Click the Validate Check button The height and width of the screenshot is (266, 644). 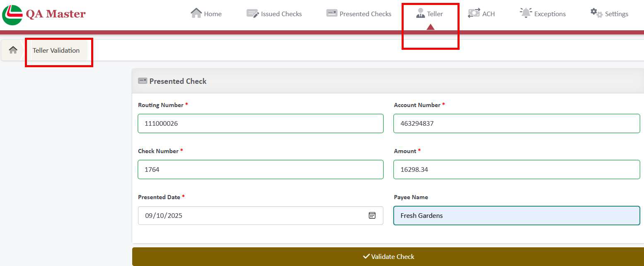coord(388,256)
